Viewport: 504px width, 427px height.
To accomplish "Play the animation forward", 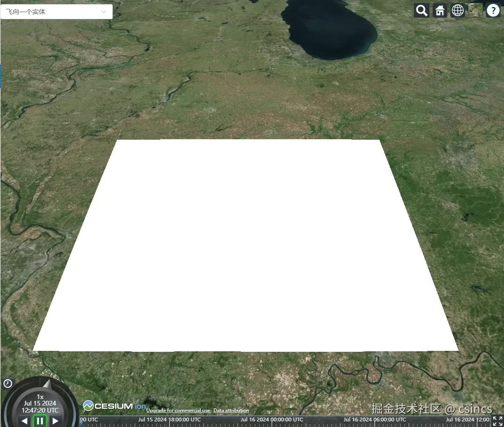I will (55, 421).
